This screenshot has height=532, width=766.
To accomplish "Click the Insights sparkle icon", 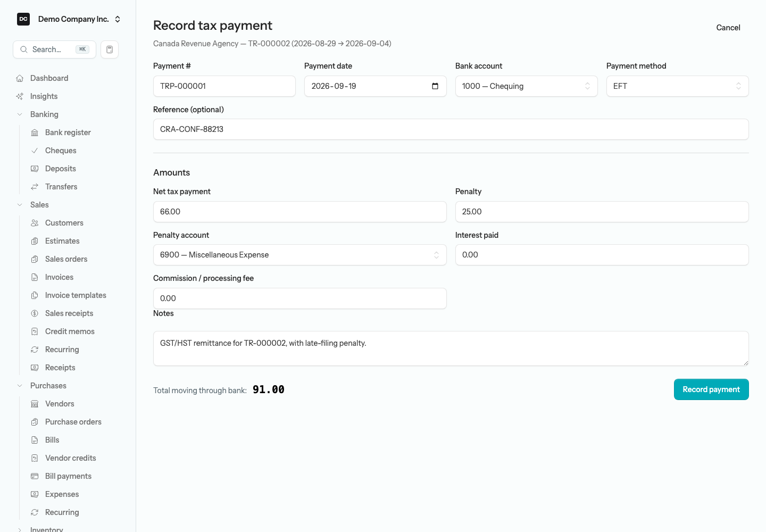I will pos(20,96).
